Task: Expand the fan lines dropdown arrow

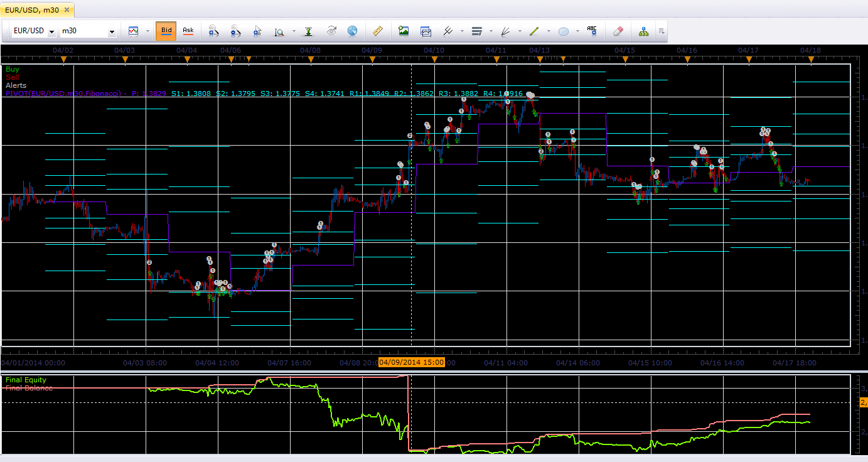Action: point(520,31)
